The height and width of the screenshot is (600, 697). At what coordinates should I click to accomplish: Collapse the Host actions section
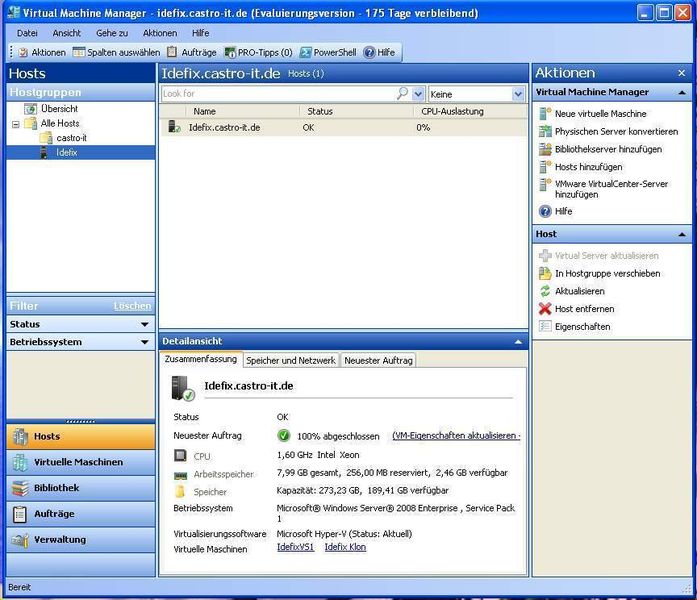pyautogui.click(x=682, y=234)
